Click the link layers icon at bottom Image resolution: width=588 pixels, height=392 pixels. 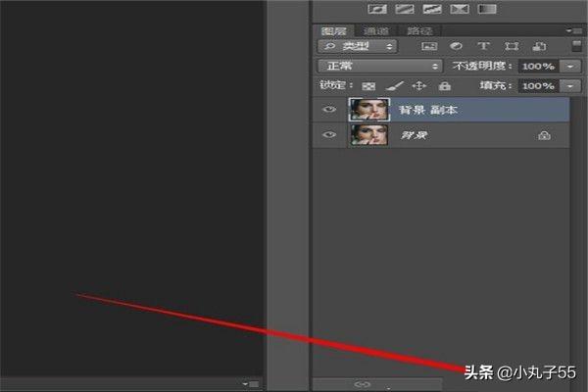point(363,384)
